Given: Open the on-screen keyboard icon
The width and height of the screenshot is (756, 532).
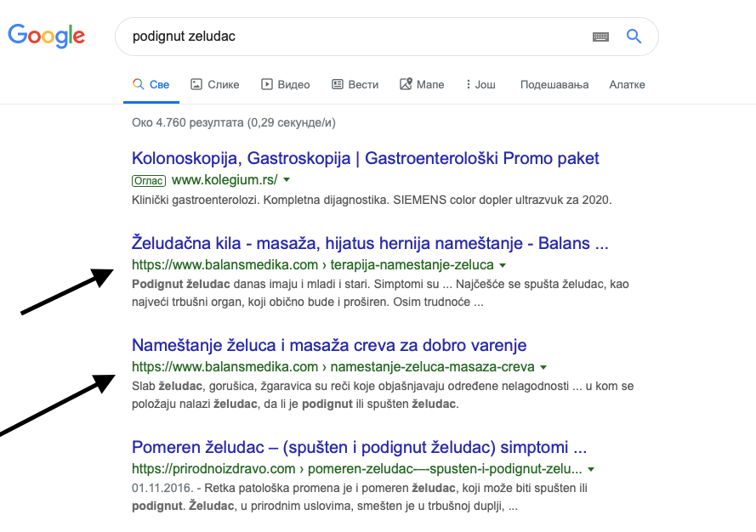Looking at the screenshot, I should click(x=600, y=37).
